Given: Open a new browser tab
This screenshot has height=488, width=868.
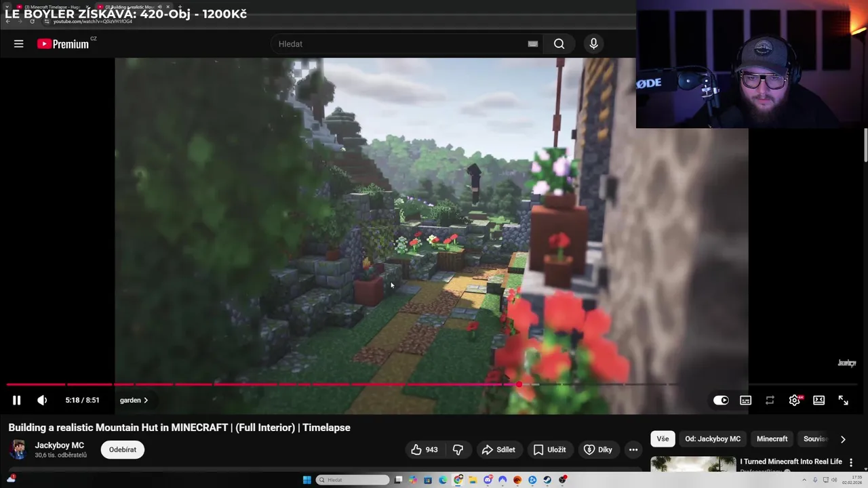Looking at the screenshot, I should point(180,7).
